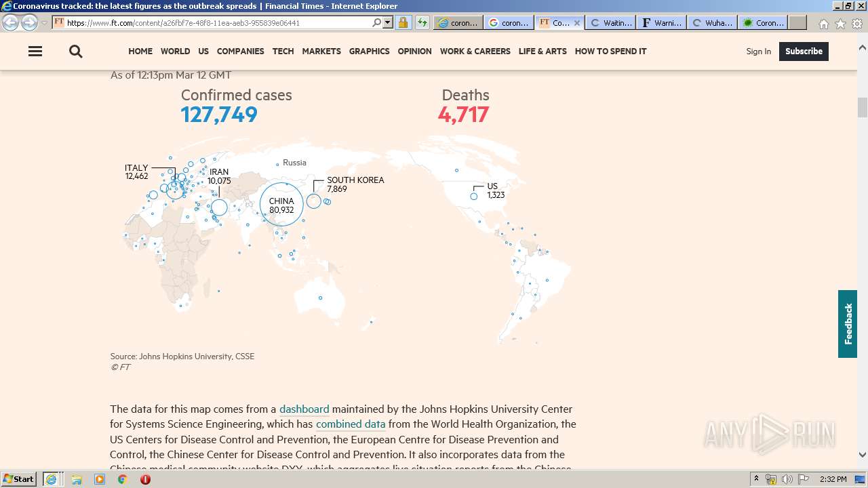Open the Feedback side tab
868x488 pixels.
(x=848, y=324)
